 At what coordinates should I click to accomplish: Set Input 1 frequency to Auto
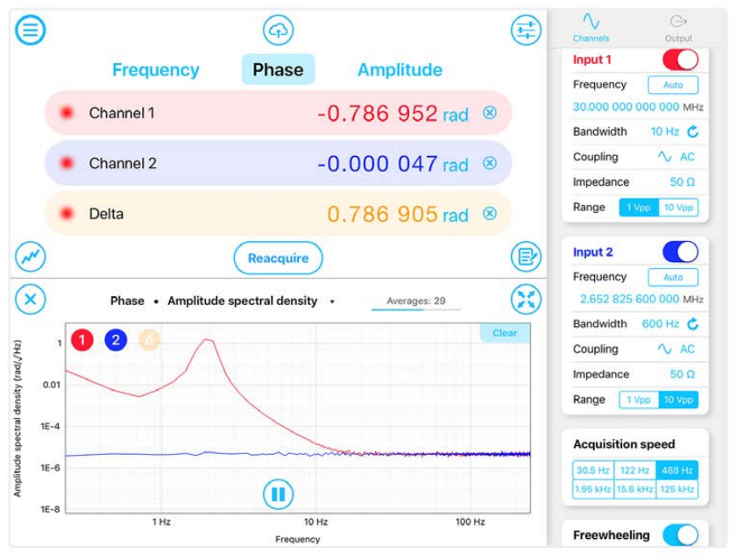[x=673, y=85]
